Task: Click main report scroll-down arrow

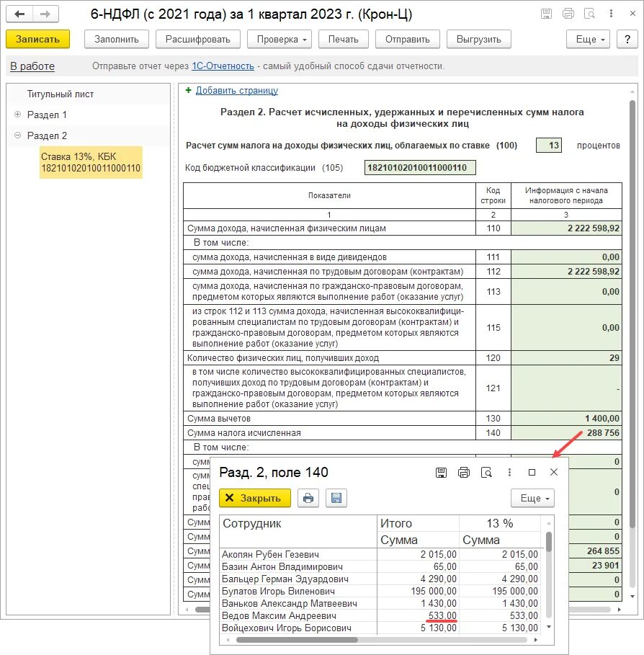Action: pos(632,597)
